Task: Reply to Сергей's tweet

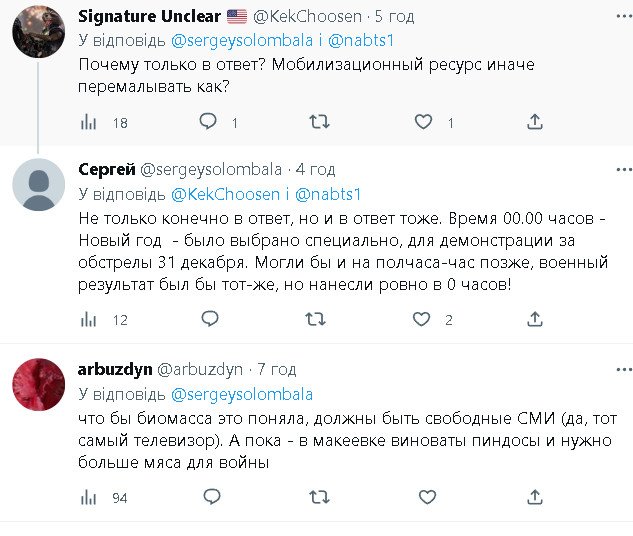Action: click(208, 320)
